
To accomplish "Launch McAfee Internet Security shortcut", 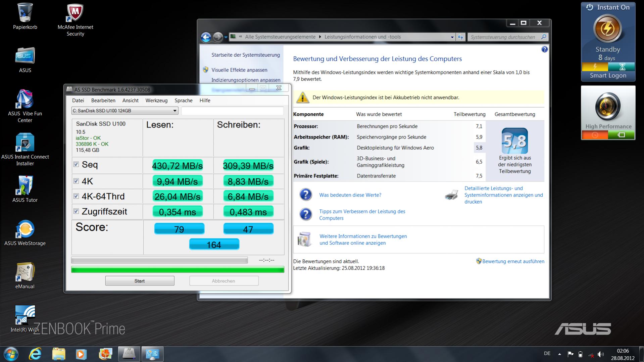I will pyautogui.click(x=75, y=20).
